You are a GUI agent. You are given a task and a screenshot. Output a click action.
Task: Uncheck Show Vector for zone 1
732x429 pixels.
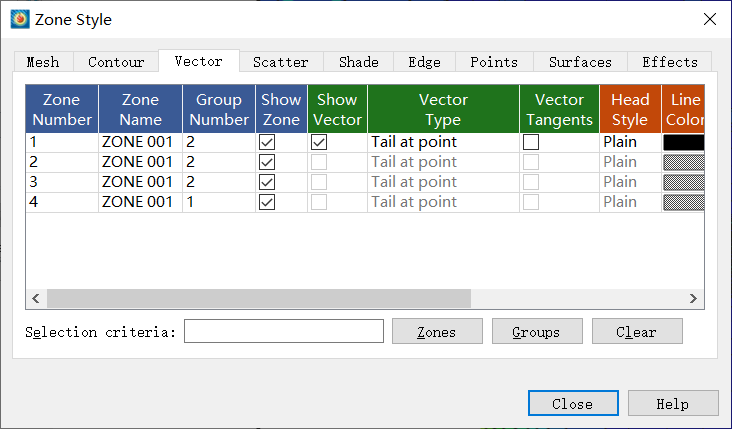[319, 142]
